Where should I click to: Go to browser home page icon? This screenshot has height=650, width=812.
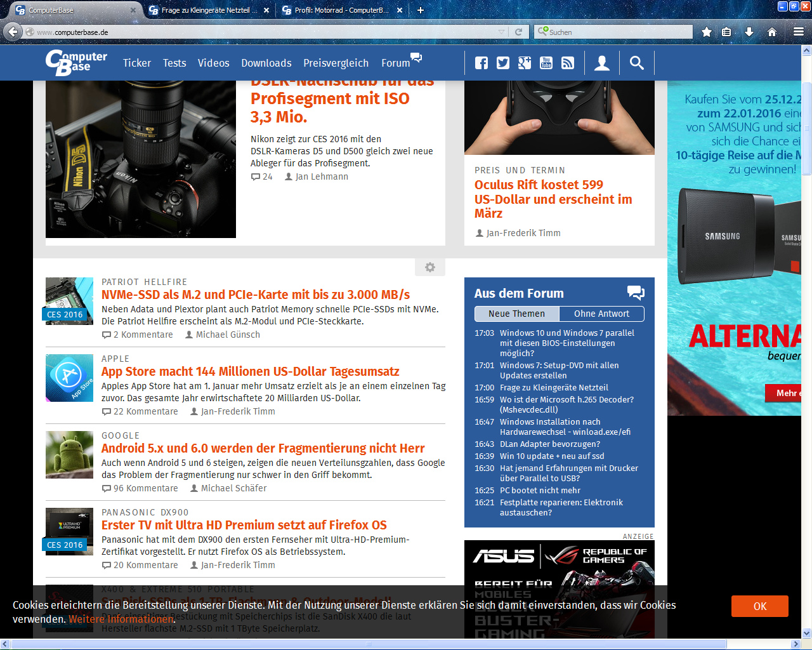pos(772,32)
